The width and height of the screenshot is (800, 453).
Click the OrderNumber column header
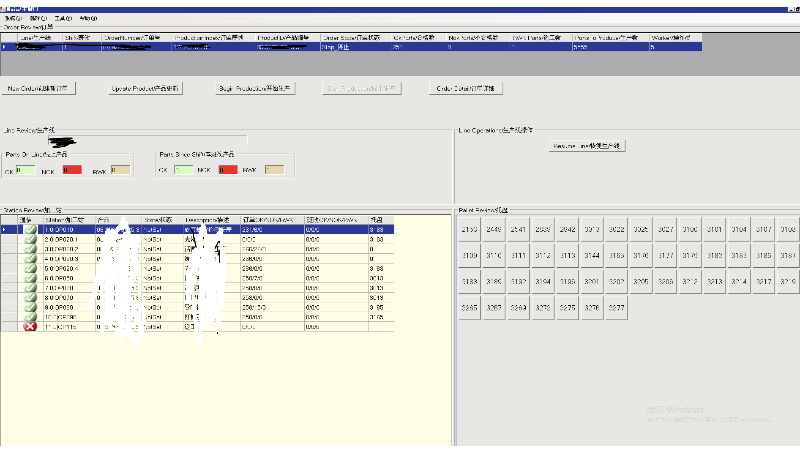pyautogui.click(x=136, y=38)
